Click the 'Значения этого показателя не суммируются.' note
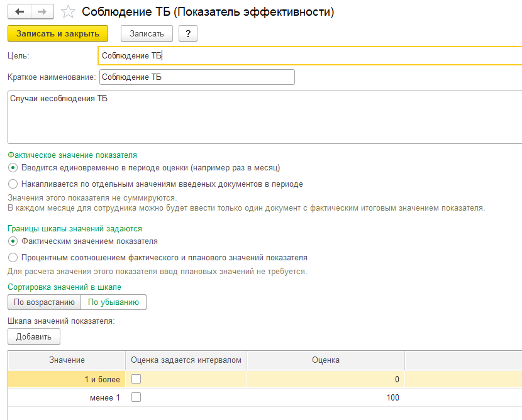This screenshot has width=522, height=420. [x=92, y=198]
